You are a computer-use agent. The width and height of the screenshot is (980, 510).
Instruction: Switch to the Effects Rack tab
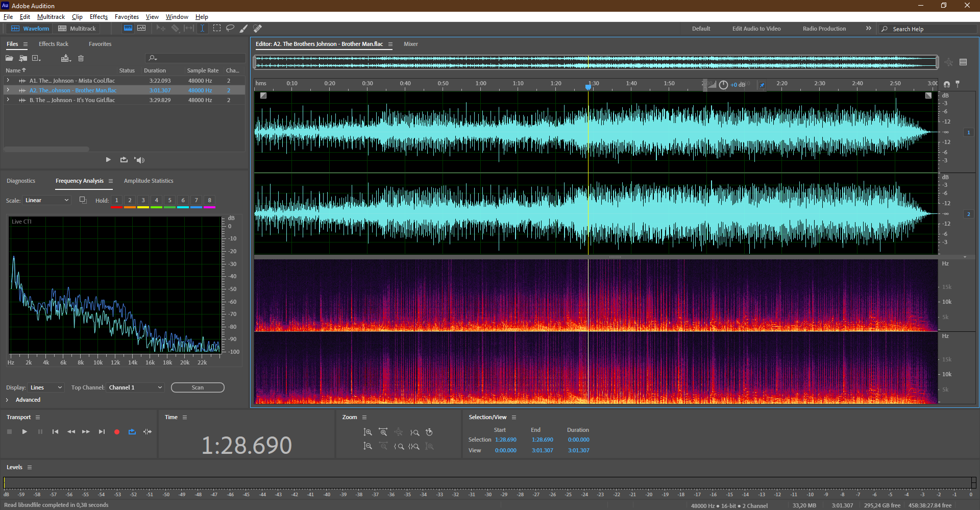click(x=54, y=44)
